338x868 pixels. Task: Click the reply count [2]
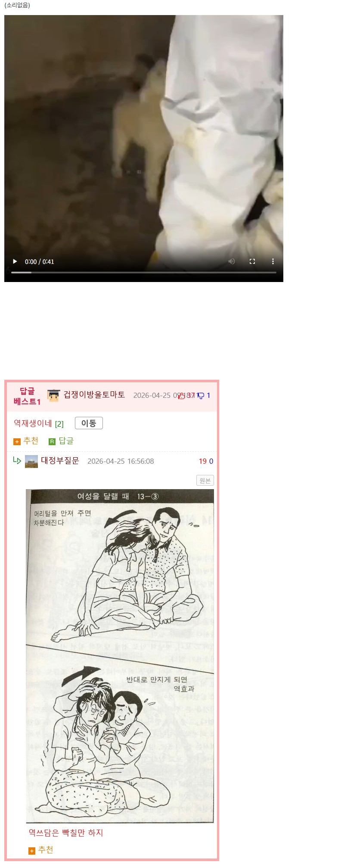point(59,424)
